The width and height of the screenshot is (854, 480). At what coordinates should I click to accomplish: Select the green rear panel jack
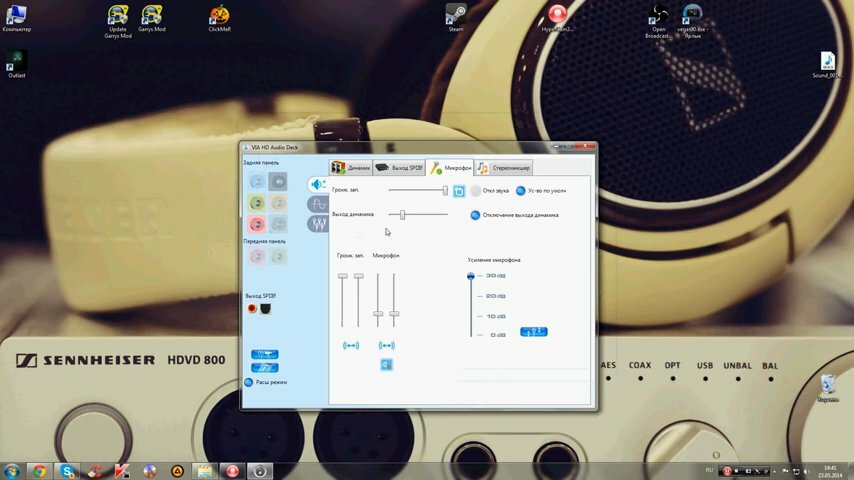click(x=257, y=203)
